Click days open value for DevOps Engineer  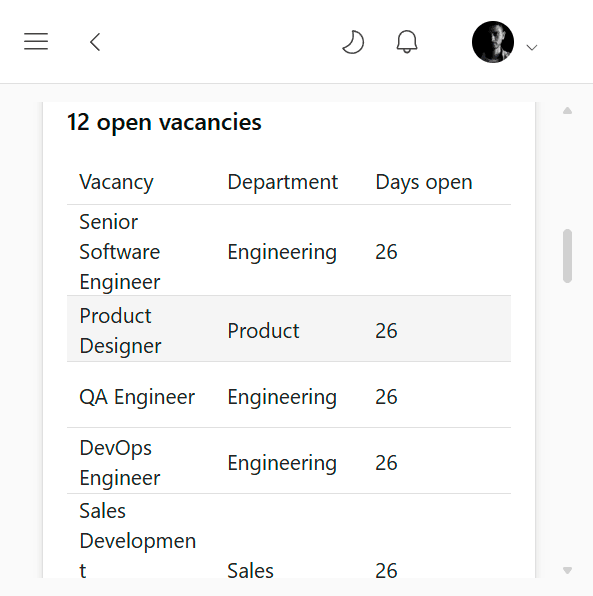(x=386, y=463)
